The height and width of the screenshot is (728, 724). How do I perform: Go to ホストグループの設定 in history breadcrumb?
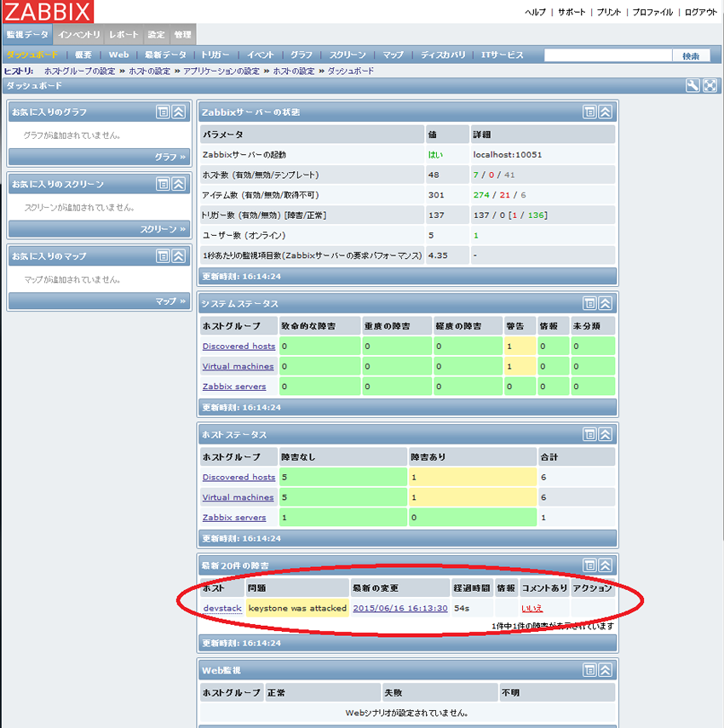pyautogui.click(x=79, y=71)
